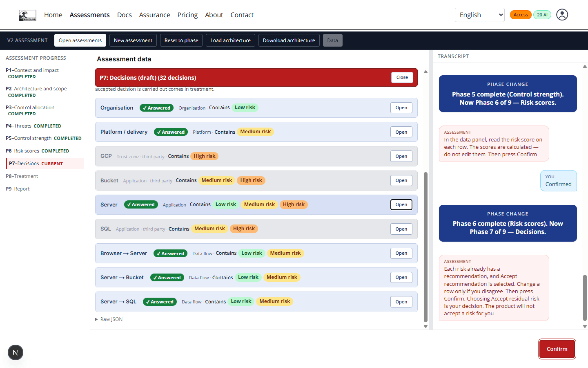The image size is (588, 368).
Task: Expand the Raw JSON disclosure triangle
Action: pos(97,319)
